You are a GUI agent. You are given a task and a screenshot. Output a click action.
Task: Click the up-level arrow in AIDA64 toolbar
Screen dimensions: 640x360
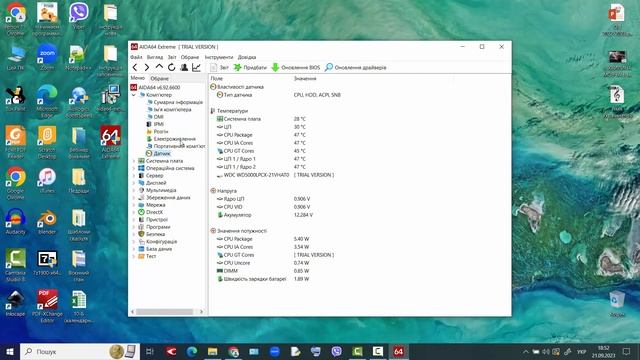[x=159, y=67]
